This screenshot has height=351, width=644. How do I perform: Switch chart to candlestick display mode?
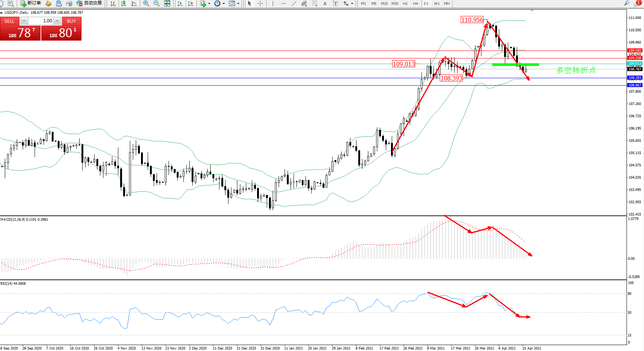pyautogui.click(x=124, y=3)
